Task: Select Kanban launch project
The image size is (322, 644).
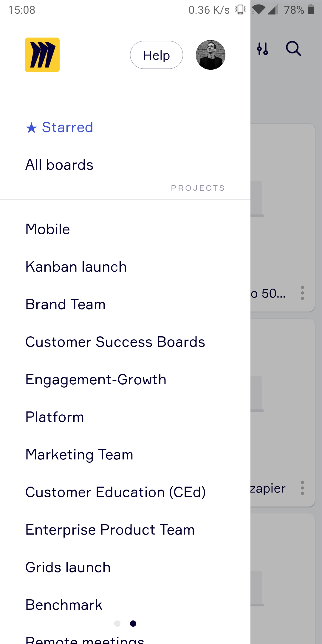Action: [x=76, y=267]
